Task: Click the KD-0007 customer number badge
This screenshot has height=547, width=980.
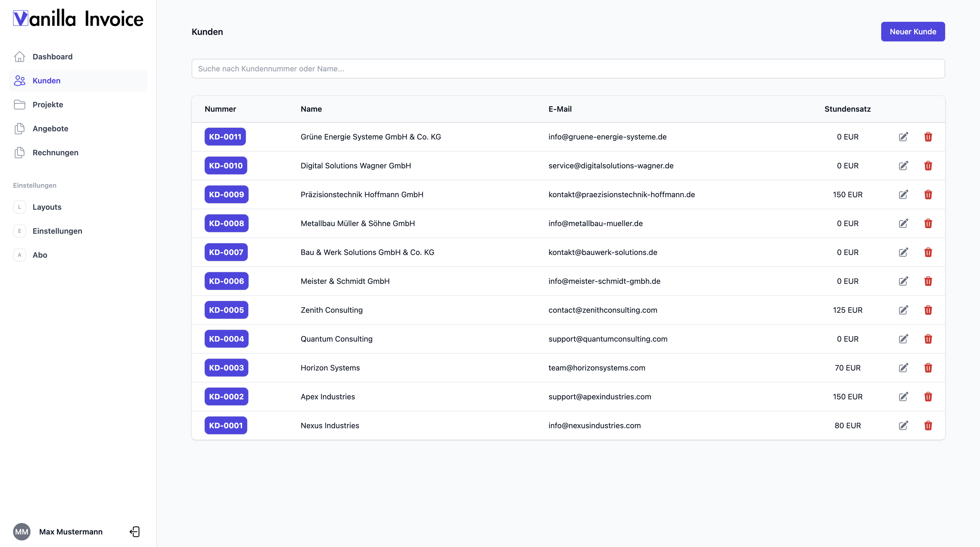Action: 226,252
